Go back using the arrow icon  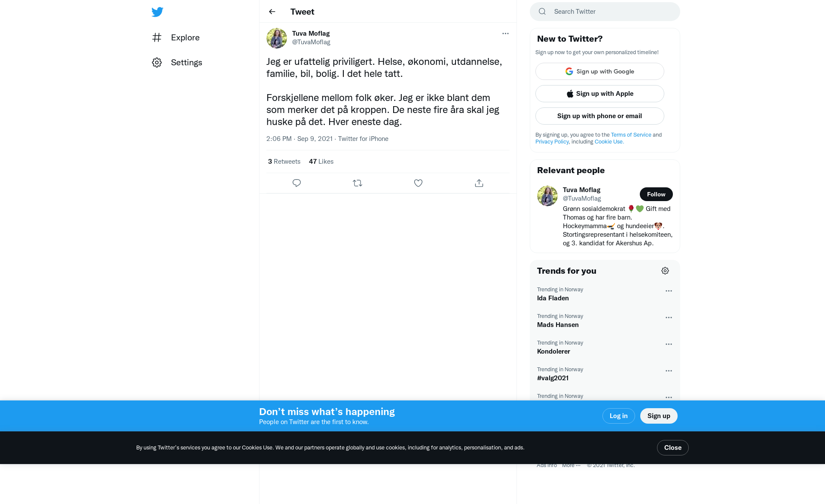(x=272, y=12)
